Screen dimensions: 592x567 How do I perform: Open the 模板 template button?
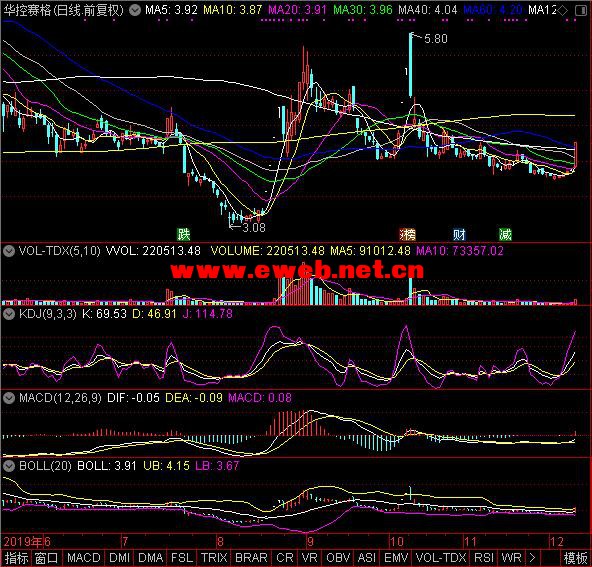click(x=575, y=558)
